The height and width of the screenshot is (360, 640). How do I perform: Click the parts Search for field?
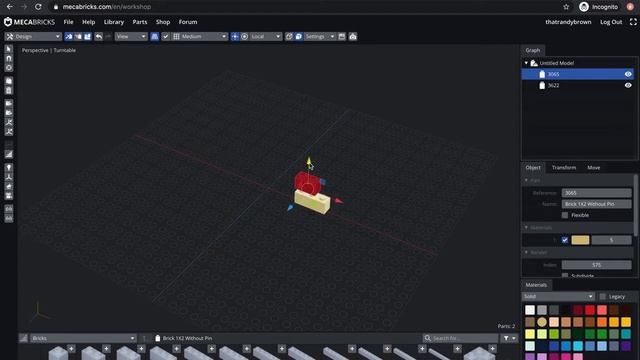[460, 338]
